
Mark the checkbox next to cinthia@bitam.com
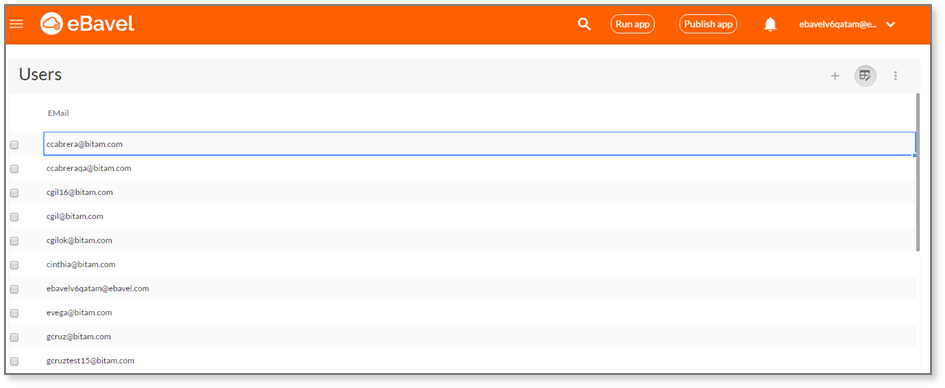tap(14, 265)
